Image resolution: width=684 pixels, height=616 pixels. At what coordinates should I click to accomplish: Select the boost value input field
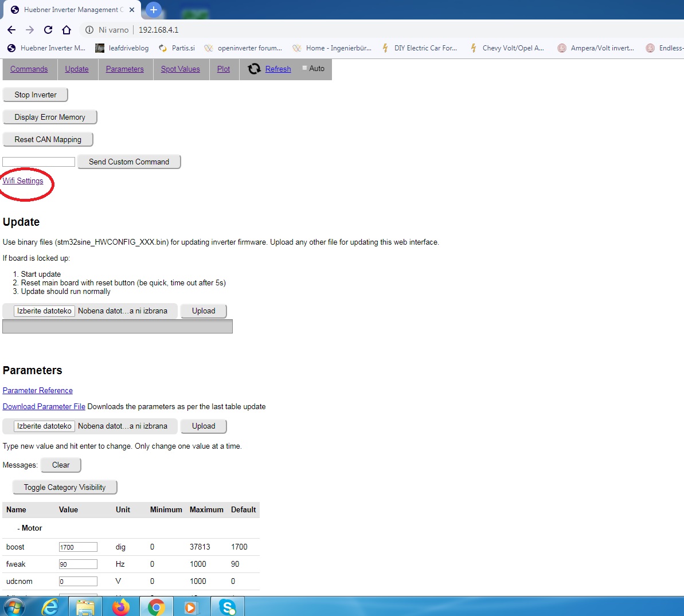tap(78, 547)
